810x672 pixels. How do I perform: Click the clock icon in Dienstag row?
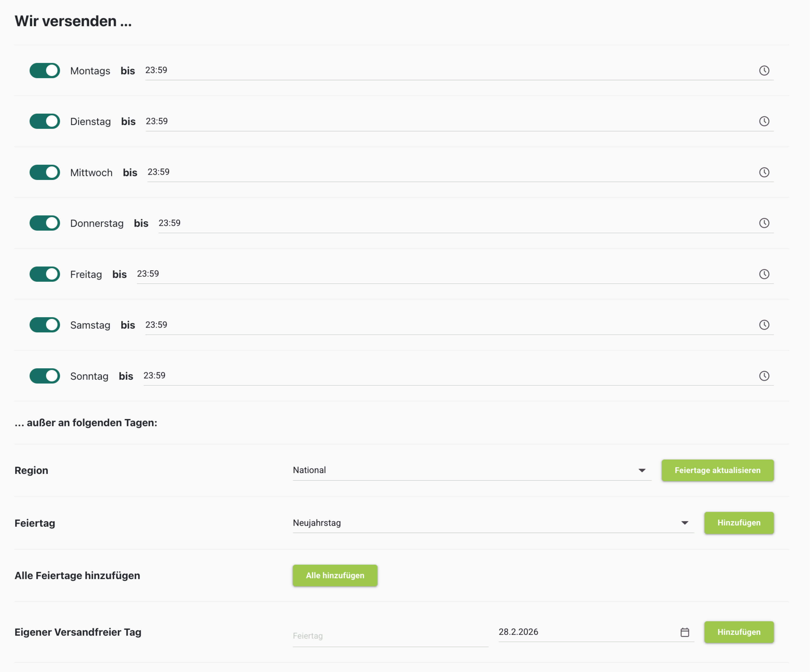(x=764, y=121)
